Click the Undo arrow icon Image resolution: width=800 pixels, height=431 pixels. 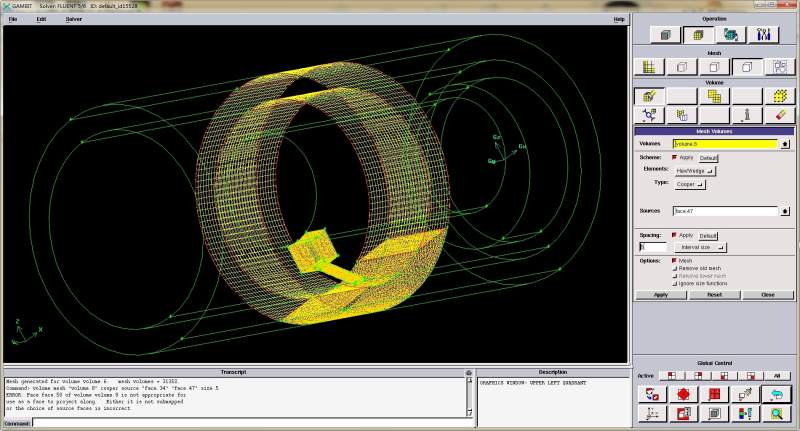[777, 394]
